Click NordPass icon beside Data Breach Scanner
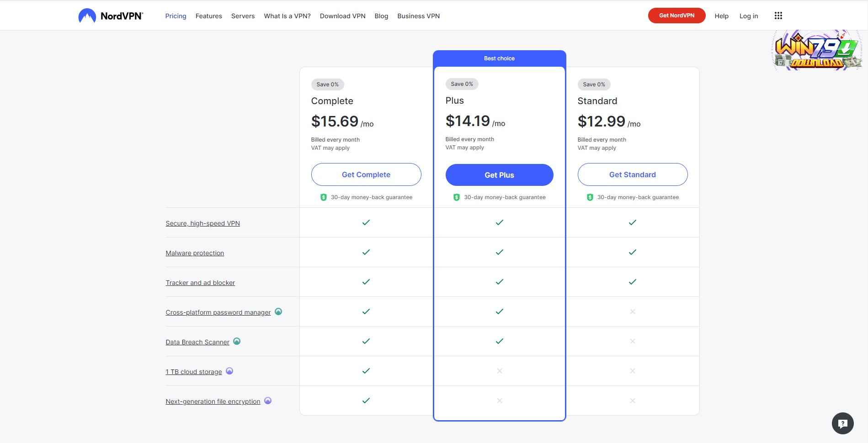868x443 pixels. click(237, 342)
